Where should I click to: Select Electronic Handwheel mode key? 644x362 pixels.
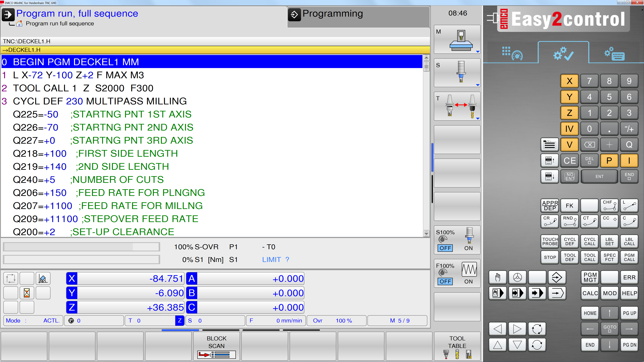(517, 277)
